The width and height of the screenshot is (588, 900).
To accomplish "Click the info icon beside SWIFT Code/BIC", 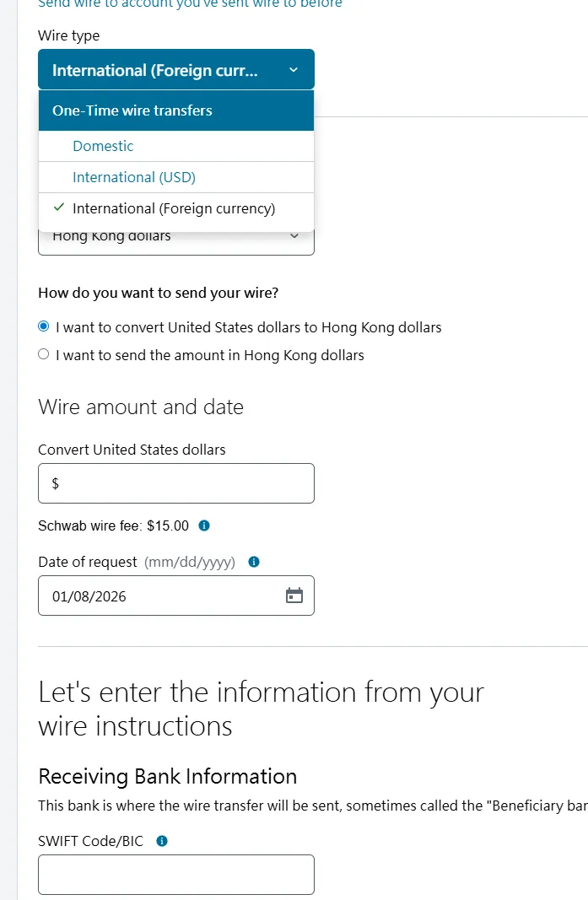I will pos(162,841).
